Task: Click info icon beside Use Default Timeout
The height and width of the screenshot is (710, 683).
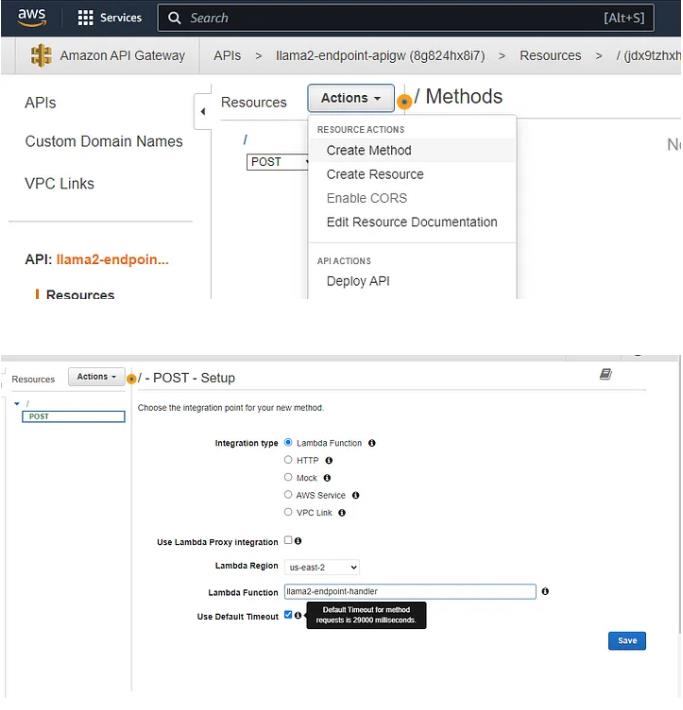Action: coord(298,615)
